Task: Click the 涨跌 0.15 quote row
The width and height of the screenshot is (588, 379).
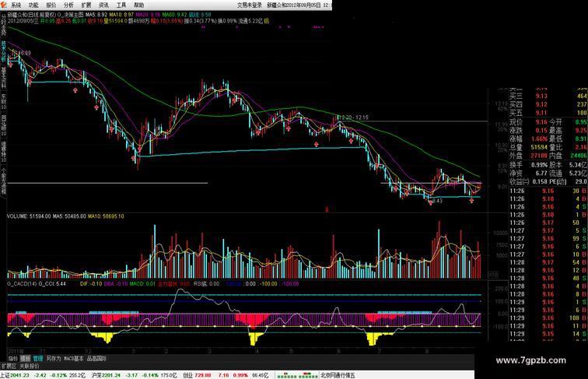Action: 529,131
